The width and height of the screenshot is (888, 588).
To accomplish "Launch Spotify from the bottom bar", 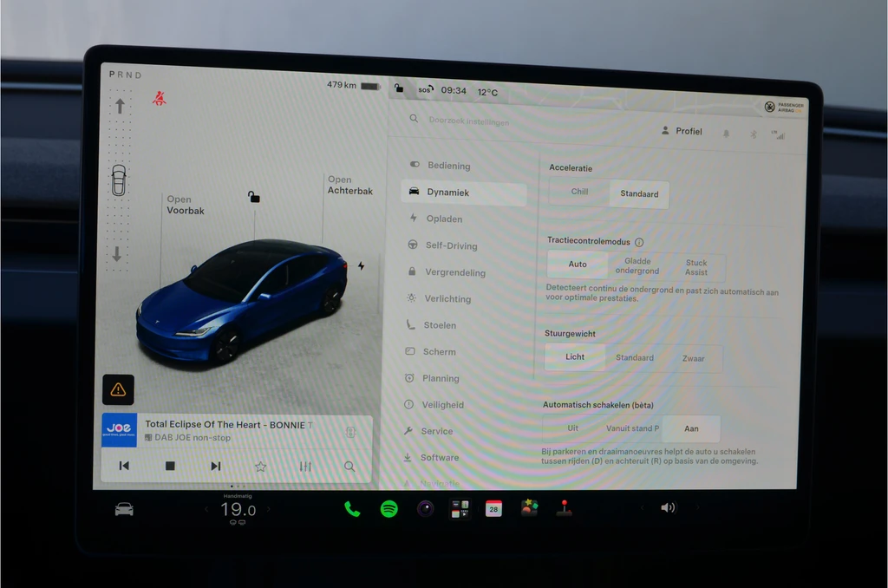I will 389,509.
